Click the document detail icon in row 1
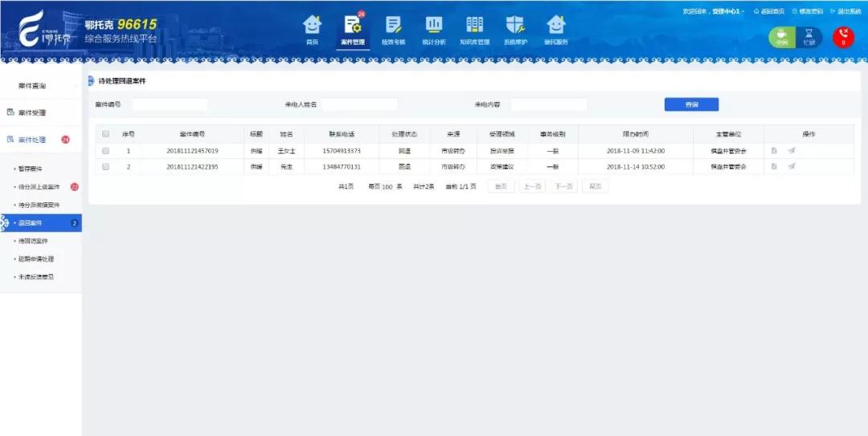868x436 pixels. (774, 150)
